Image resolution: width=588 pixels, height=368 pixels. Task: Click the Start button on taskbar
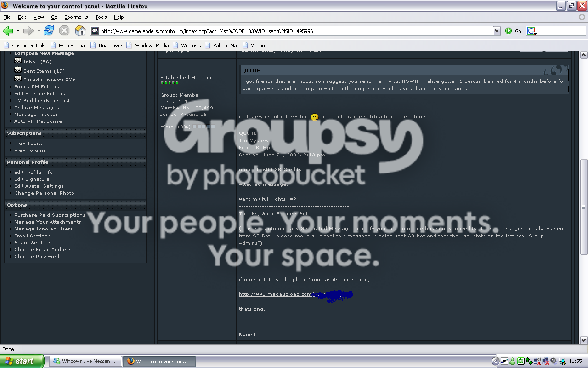click(22, 361)
